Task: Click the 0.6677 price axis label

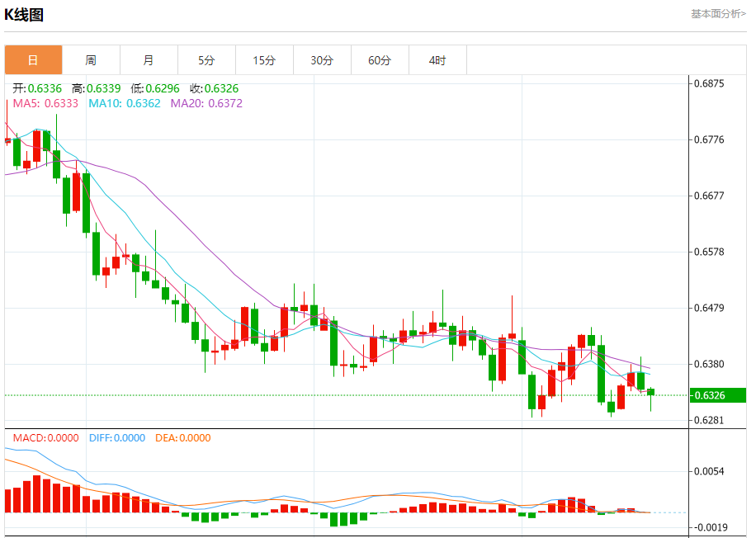Action: (x=709, y=196)
